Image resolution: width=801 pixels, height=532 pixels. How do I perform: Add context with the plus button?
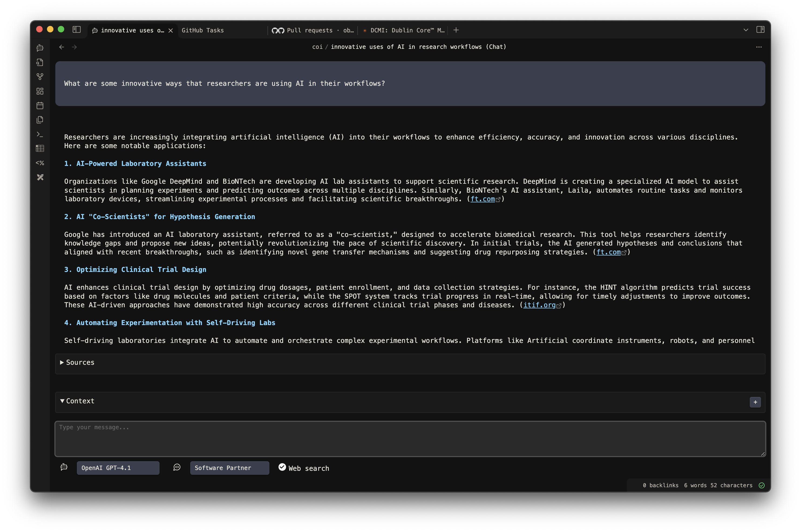pos(755,402)
